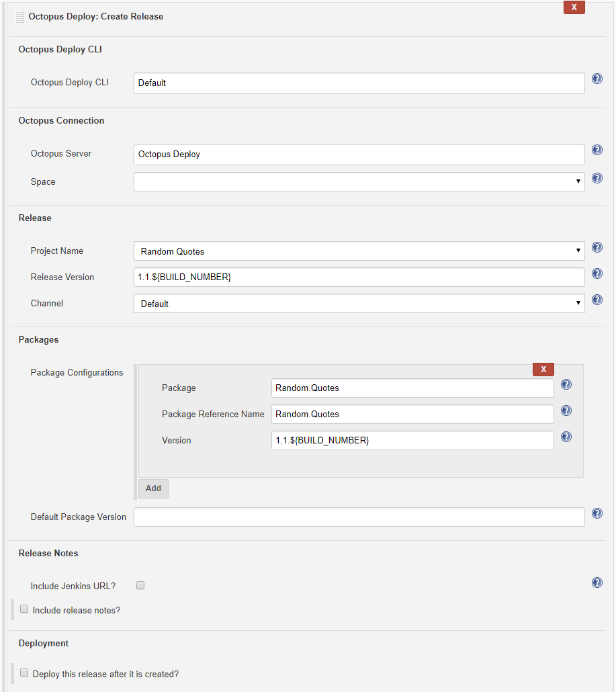
Task: Enable the Include Jenkins URL checkbox
Action: pos(140,586)
